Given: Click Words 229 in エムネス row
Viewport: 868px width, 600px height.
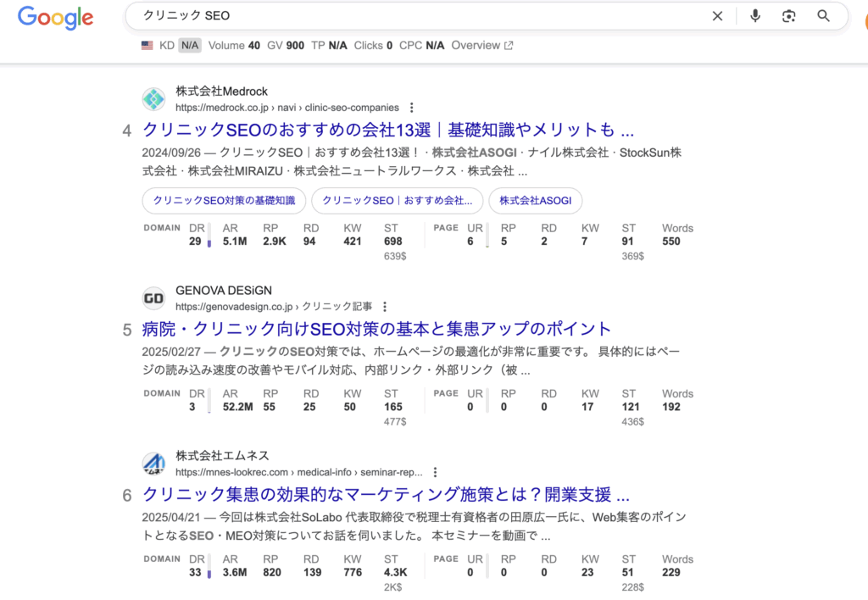Looking at the screenshot, I should 671,572.
